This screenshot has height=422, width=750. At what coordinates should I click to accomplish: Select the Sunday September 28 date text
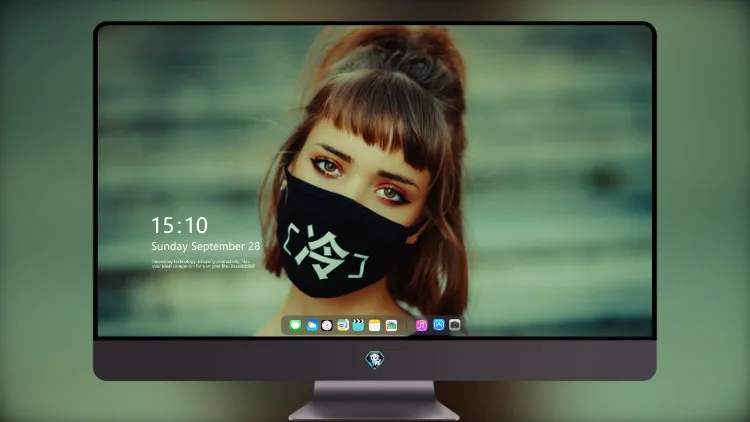point(206,246)
